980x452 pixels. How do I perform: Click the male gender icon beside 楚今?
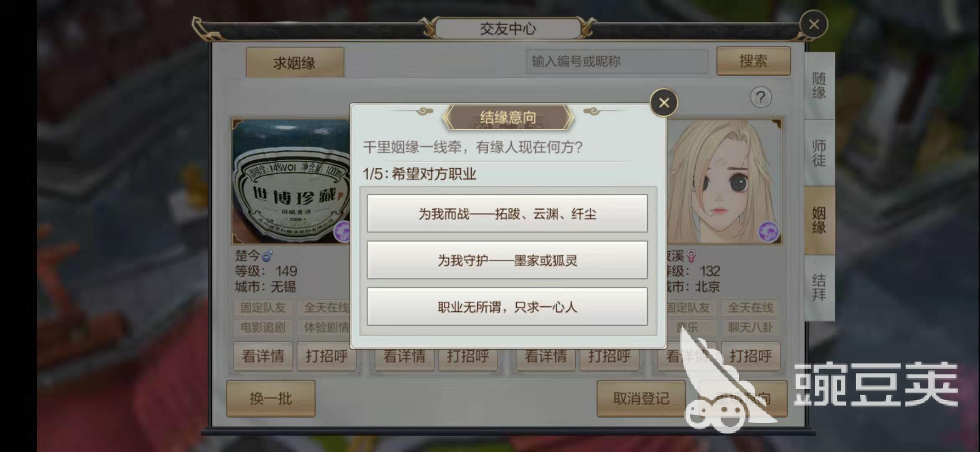point(267,255)
